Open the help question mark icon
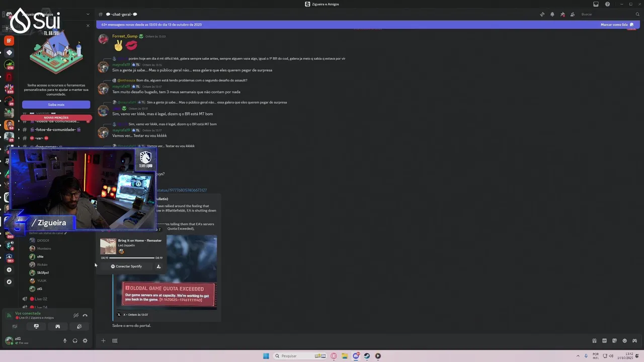Image resolution: width=644 pixels, height=362 pixels. pyautogui.click(x=607, y=4)
